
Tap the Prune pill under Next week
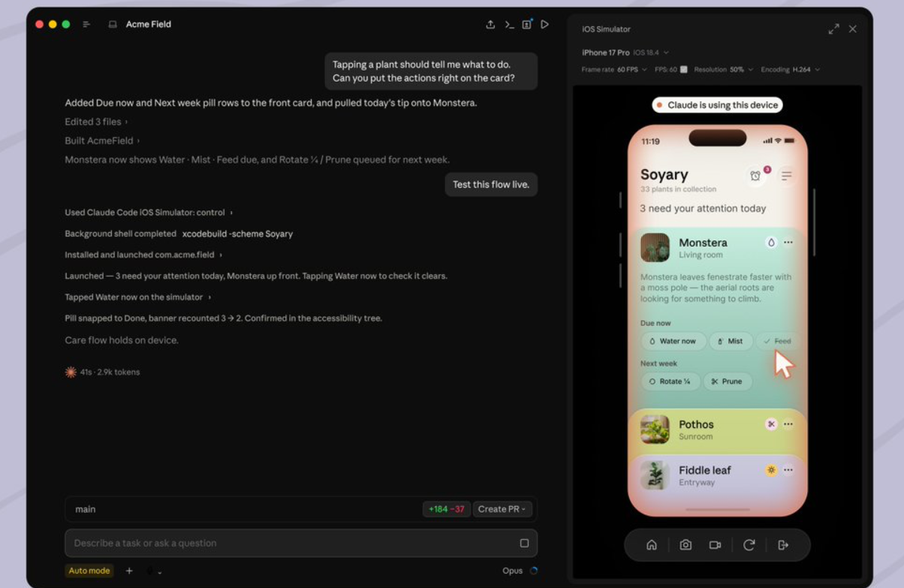coord(727,381)
